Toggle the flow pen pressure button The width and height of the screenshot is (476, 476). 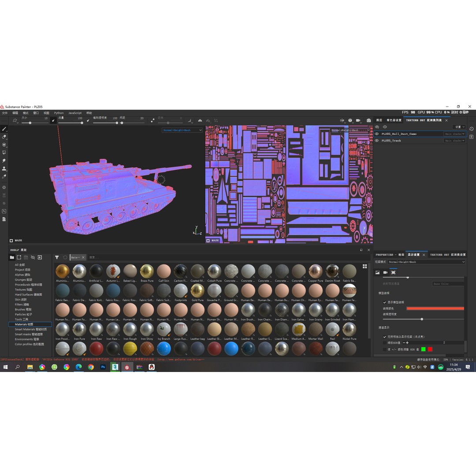tap(88, 120)
